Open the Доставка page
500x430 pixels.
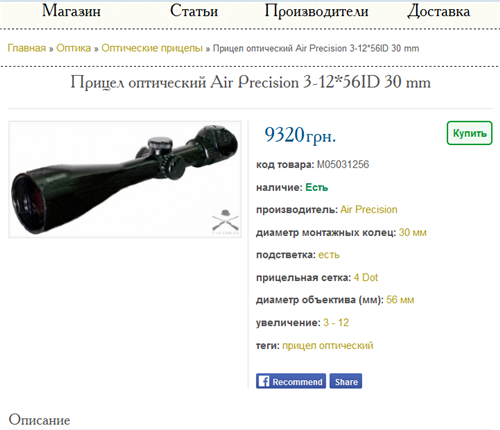pos(439,12)
